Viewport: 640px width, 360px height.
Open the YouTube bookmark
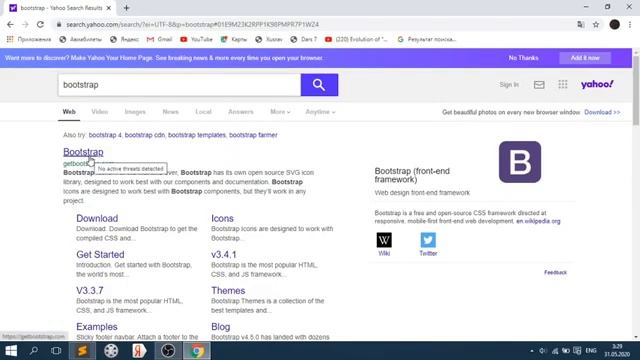pos(196,39)
